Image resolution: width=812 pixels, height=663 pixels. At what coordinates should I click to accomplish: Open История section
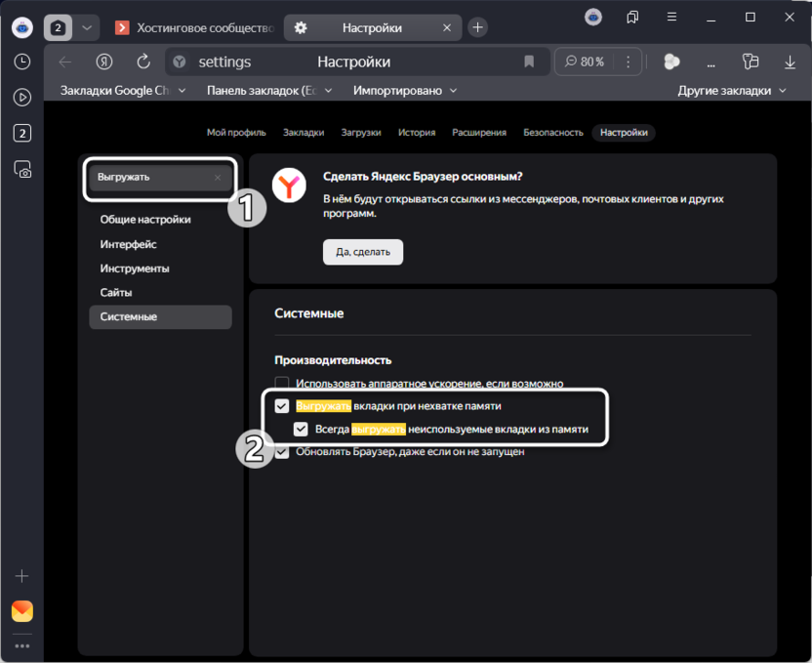pos(417,133)
